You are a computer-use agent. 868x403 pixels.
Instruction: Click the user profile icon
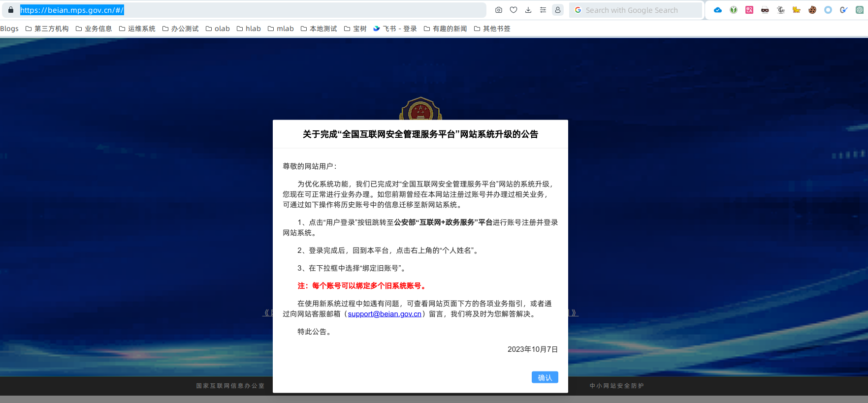(x=558, y=10)
